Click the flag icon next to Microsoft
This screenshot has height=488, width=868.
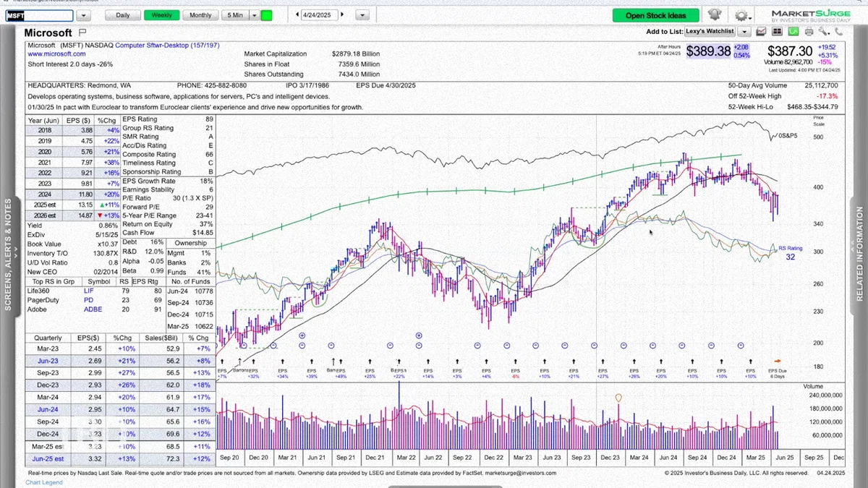click(x=82, y=33)
